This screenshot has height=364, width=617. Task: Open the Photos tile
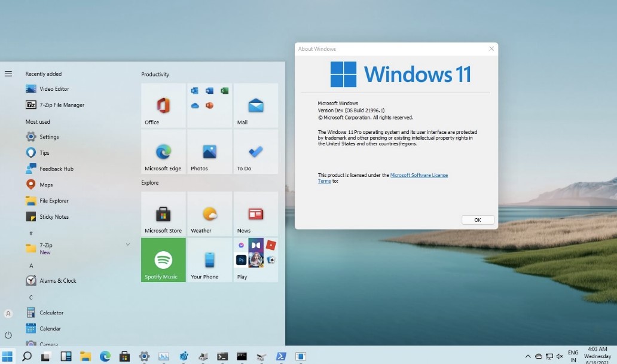209,151
